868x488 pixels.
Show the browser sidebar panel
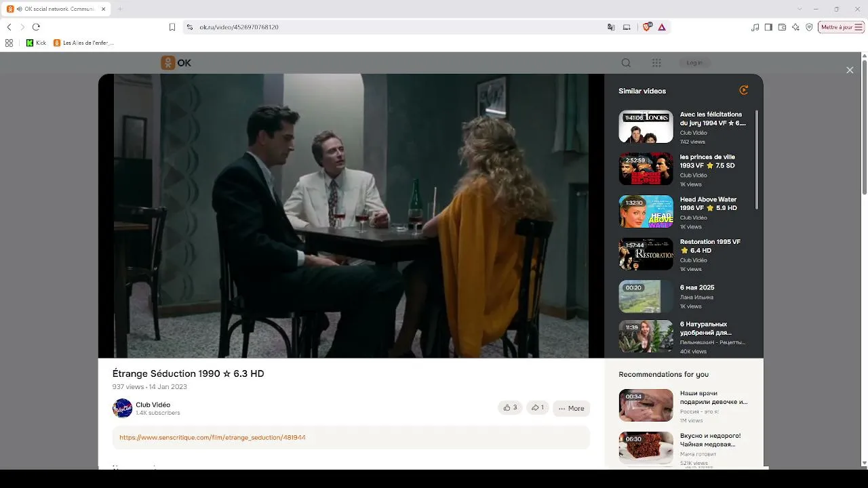pos(768,27)
